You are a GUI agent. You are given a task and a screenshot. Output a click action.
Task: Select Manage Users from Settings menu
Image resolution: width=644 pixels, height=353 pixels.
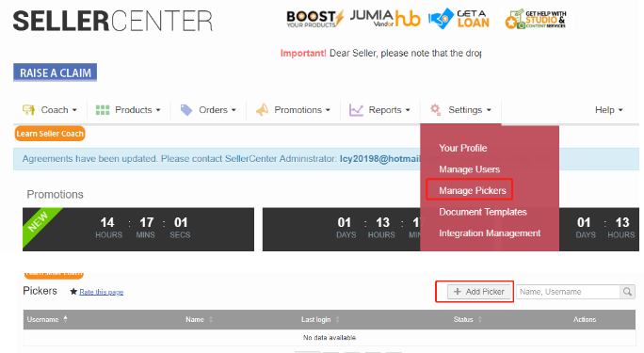[x=470, y=169]
